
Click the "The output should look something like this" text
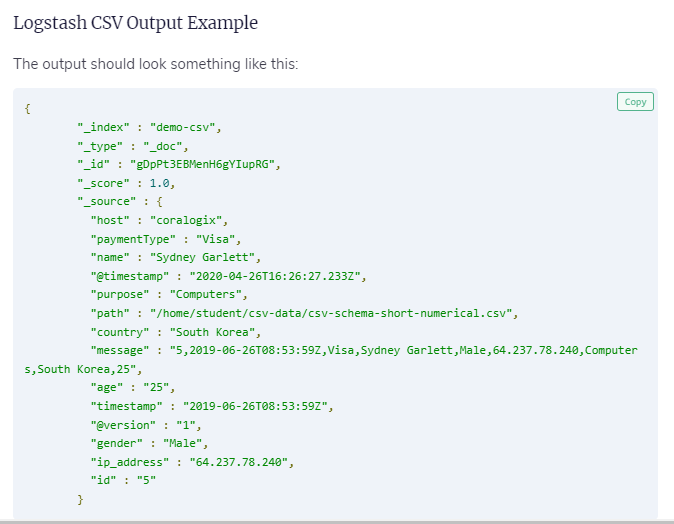(x=155, y=64)
